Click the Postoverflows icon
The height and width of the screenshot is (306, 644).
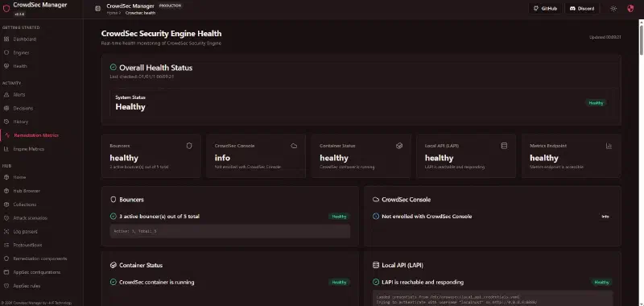6,245
